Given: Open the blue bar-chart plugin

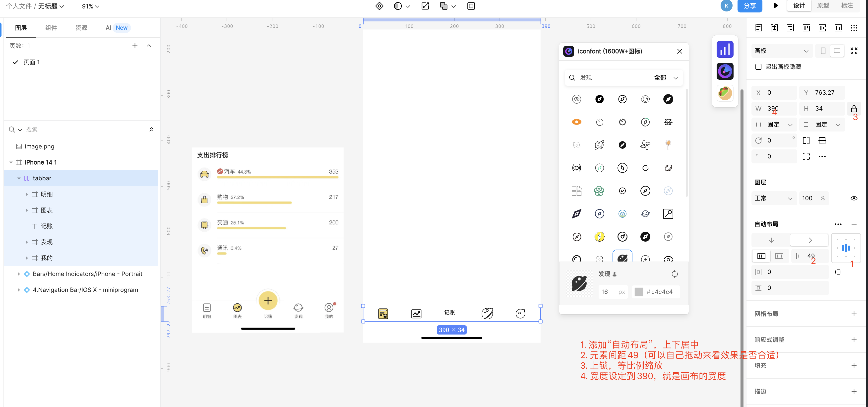Looking at the screenshot, I should 725,49.
